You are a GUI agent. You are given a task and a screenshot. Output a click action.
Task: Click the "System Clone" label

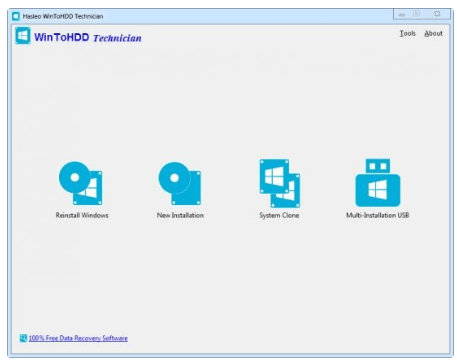click(x=279, y=215)
